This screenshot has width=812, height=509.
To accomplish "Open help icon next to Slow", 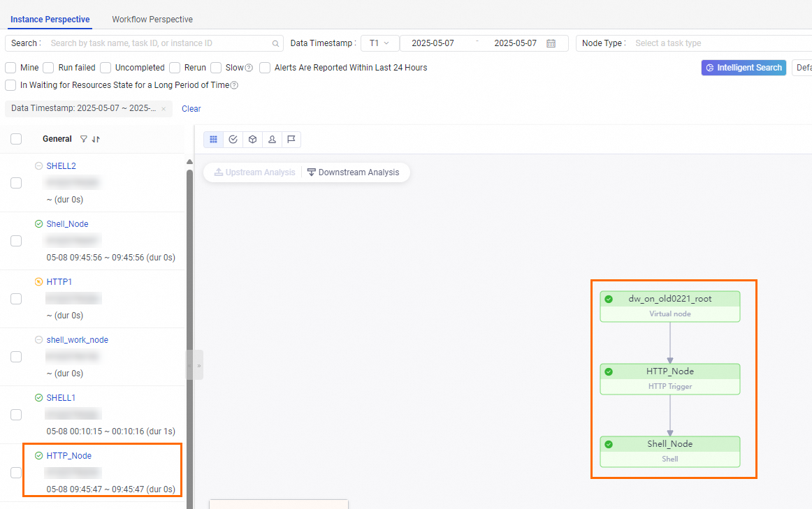I will click(x=249, y=68).
